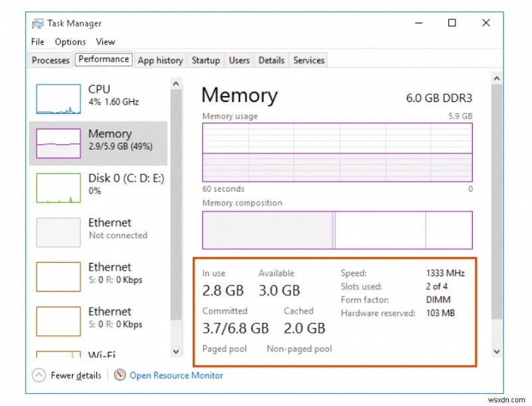Open the View menu
532x406 pixels.
click(x=105, y=41)
